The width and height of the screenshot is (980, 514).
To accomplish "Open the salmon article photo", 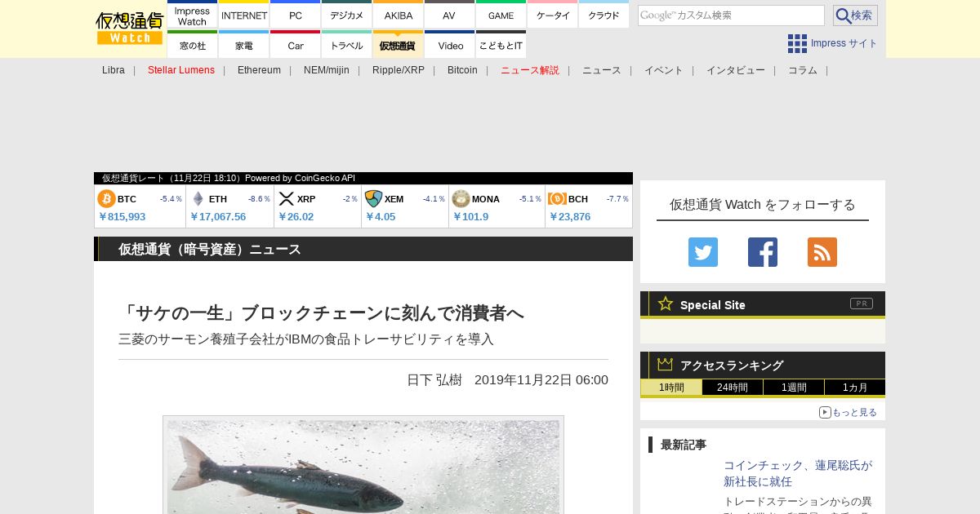I will [x=363, y=465].
